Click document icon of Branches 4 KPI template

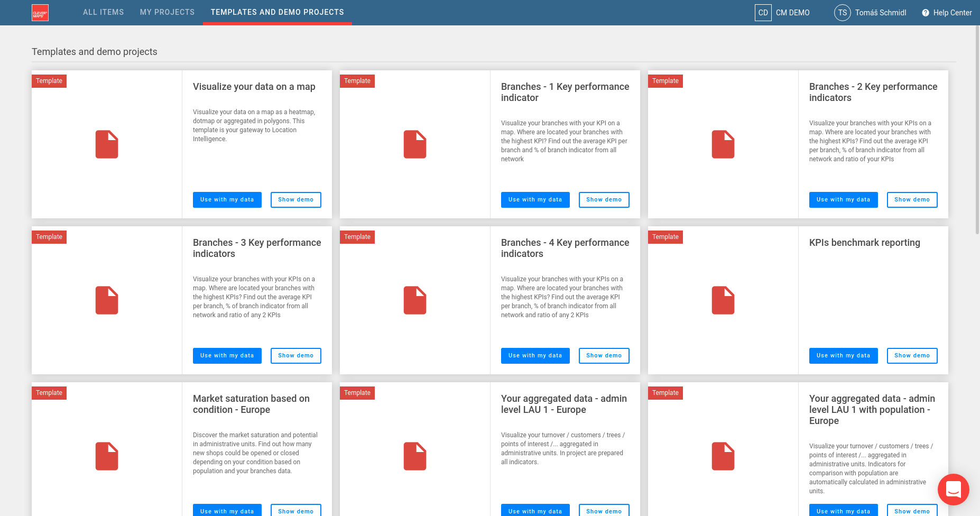pyautogui.click(x=414, y=300)
